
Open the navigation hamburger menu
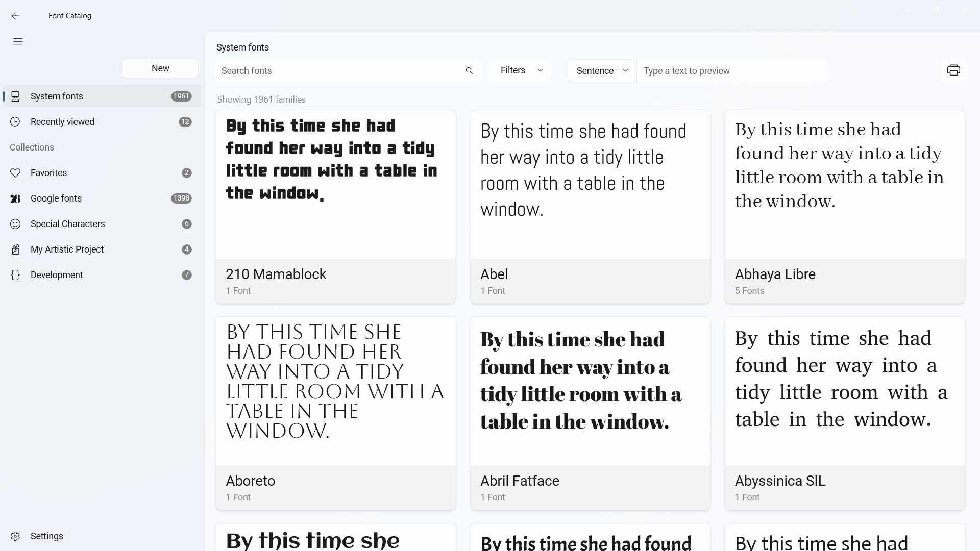[x=17, y=41]
